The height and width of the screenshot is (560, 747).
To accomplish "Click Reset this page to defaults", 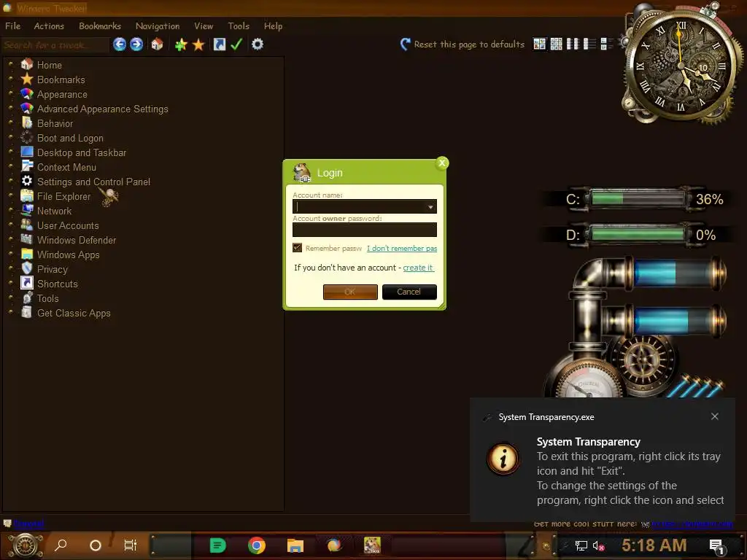I will pyautogui.click(x=462, y=44).
